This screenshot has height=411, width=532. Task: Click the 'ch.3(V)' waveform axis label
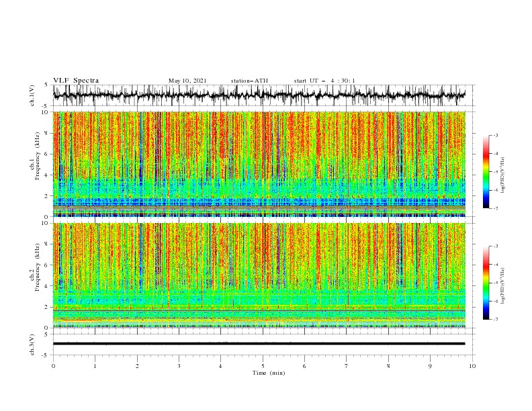[x=32, y=345]
